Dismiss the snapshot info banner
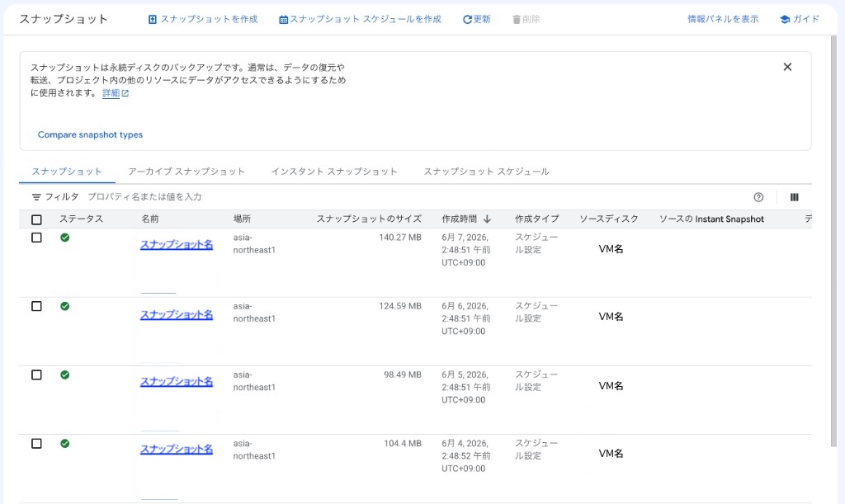 pos(787,67)
